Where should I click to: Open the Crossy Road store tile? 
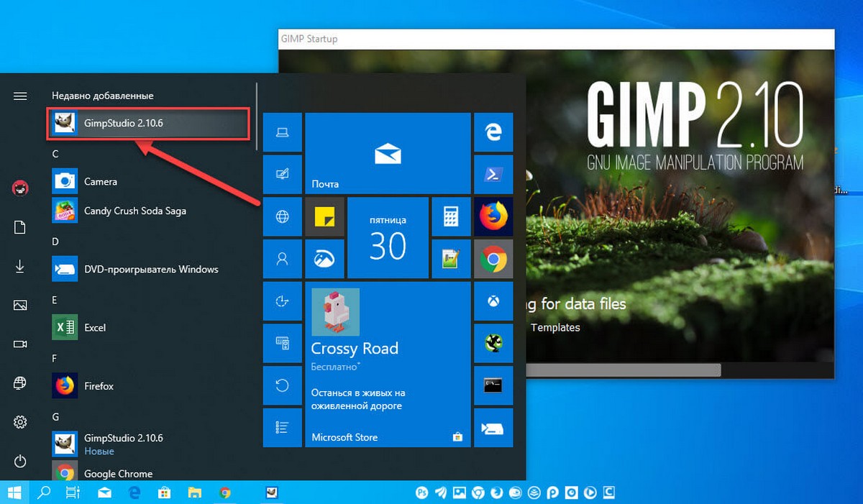point(387,365)
